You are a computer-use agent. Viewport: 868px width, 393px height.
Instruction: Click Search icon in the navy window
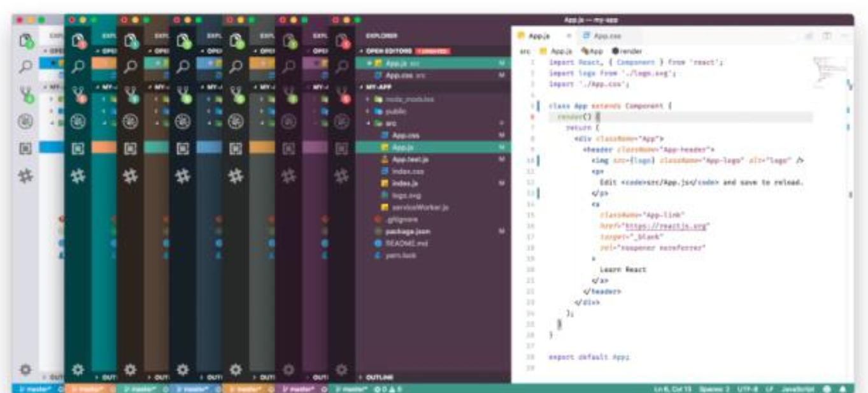(x=183, y=66)
